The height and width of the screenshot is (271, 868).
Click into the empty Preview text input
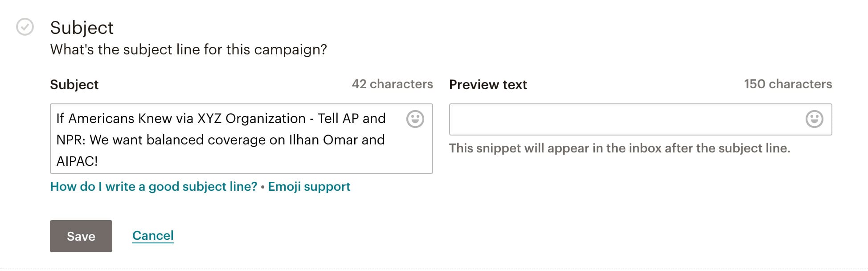tap(624, 119)
